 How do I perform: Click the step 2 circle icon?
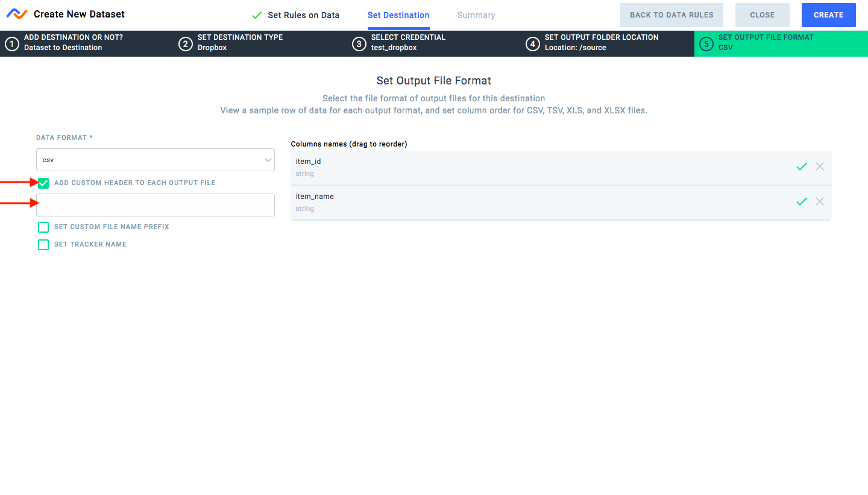(x=185, y=44)
